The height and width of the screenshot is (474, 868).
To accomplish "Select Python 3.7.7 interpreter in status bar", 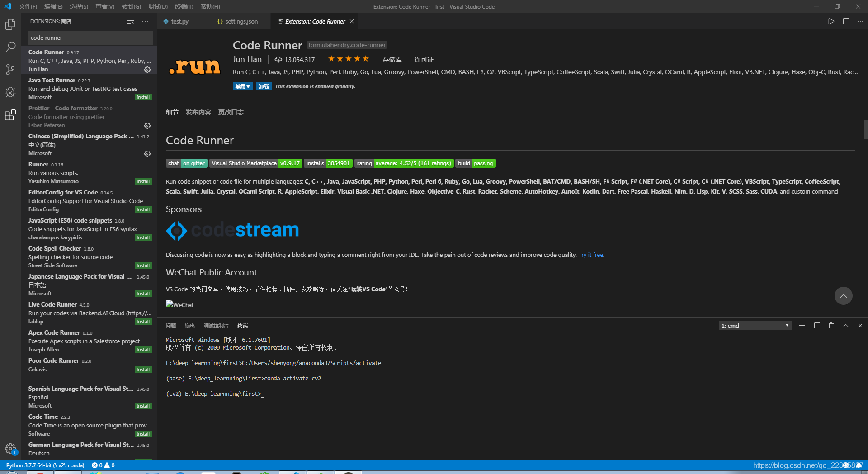I will tap(45, 465).
